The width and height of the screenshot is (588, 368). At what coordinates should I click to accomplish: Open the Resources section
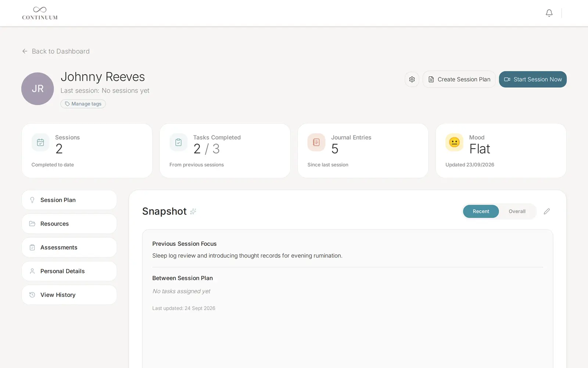coord(69,224)
